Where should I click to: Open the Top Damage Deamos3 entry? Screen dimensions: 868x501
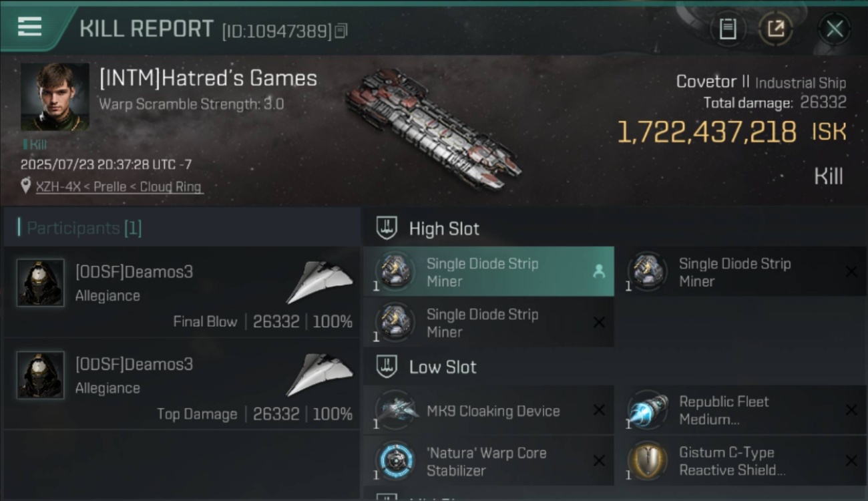pos(182,384)
